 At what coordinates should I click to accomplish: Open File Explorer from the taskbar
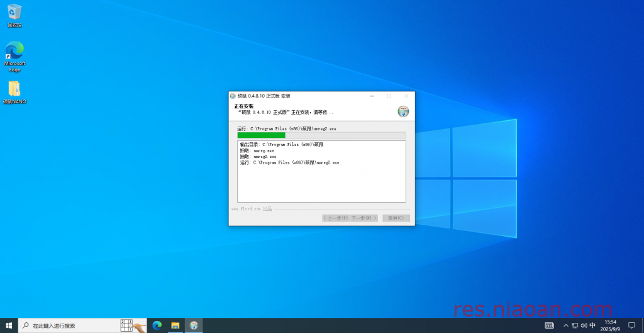point(175,325)
